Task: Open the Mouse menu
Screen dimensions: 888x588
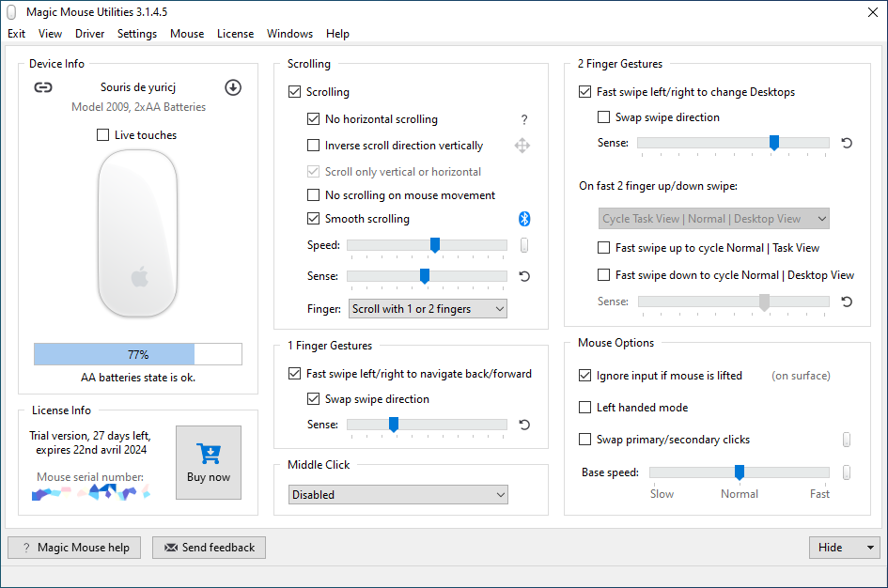Action: pyautogui.click(x=187, y=34)
